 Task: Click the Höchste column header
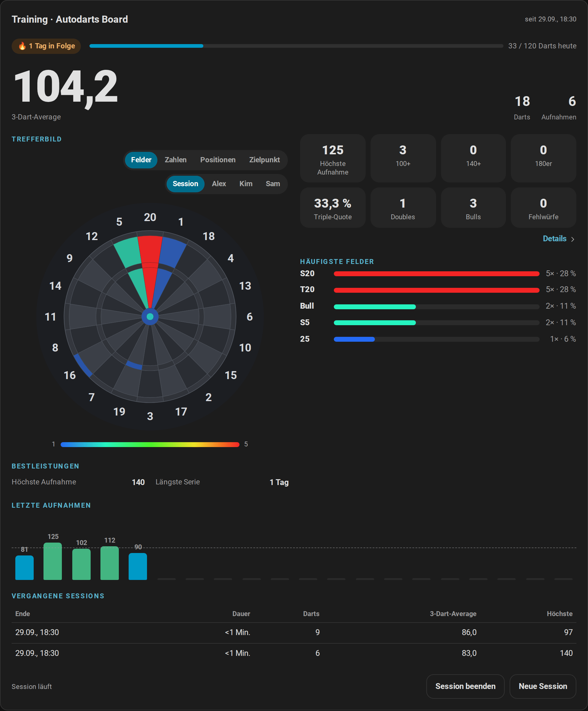[x=560, y=614]
